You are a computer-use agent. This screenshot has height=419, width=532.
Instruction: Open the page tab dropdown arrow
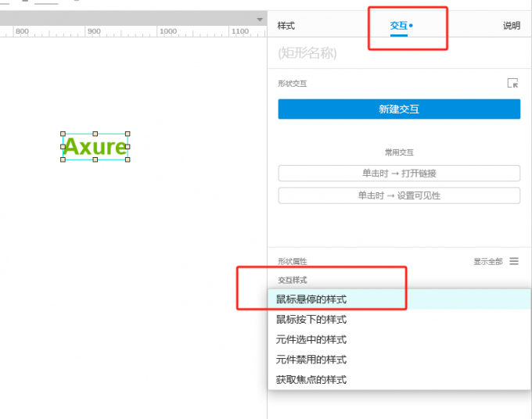tap(260, 20)
